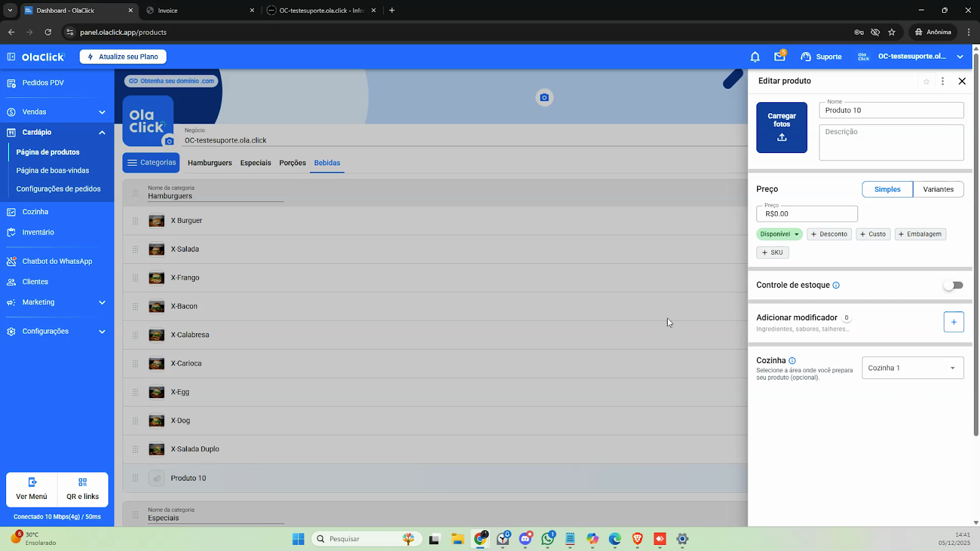
Task: Click the Carregar fotos upload button
Action: (782, 127)
